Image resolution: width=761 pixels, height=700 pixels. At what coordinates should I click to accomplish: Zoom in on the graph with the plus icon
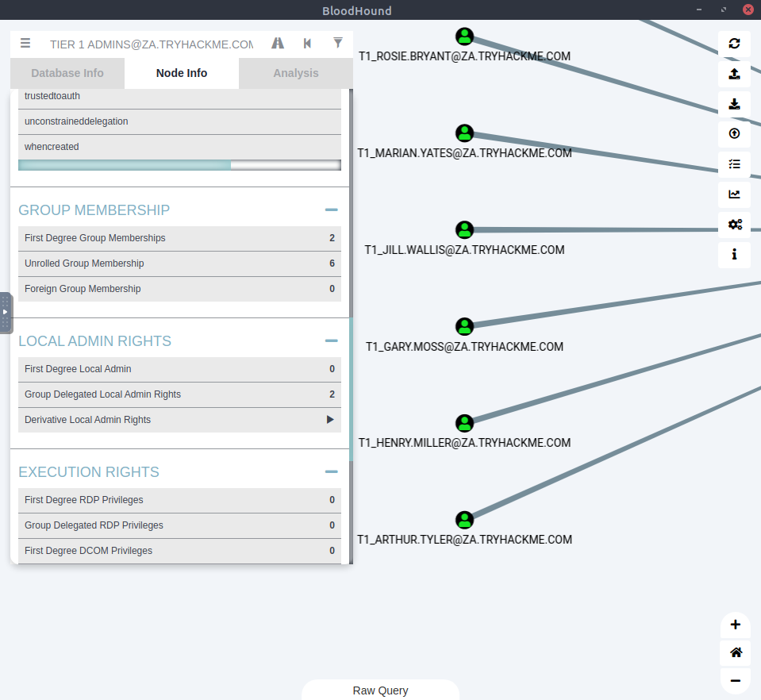735,625
